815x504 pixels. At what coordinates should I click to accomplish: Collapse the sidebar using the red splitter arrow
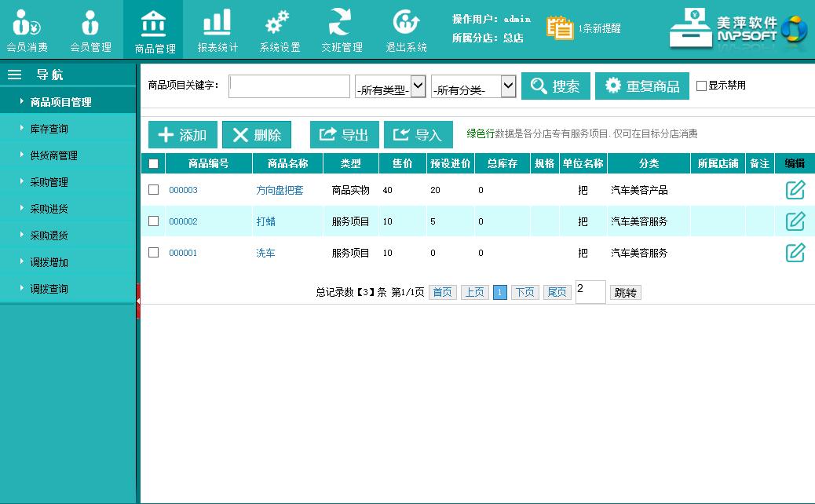[x=138, y=301]
